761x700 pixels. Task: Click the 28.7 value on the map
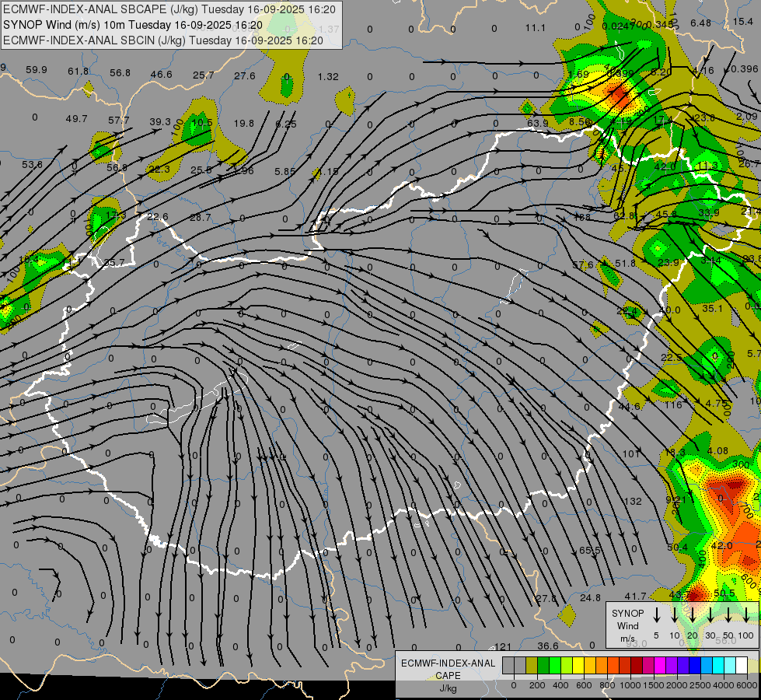tap(201, 218)
